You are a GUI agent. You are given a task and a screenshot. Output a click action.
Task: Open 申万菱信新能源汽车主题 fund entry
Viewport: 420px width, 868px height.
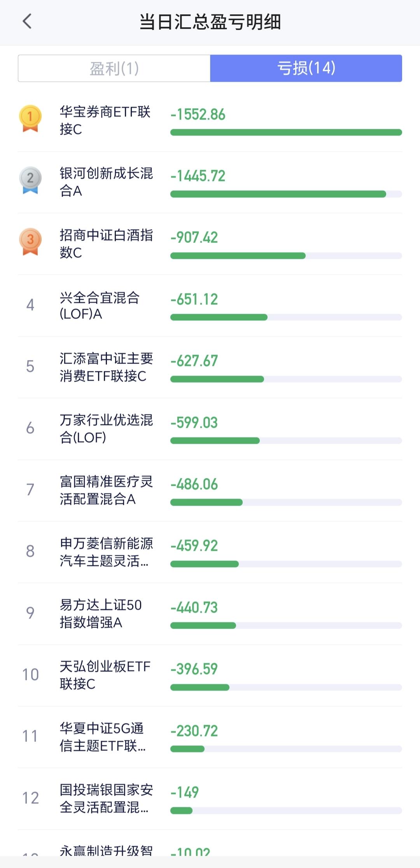click(106, 552)
